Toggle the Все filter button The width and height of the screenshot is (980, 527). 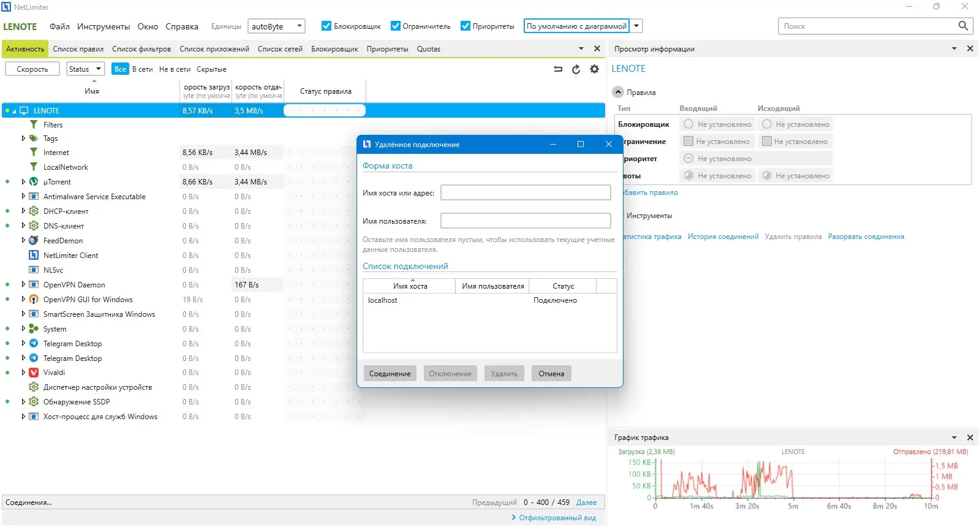click(120, 69)
